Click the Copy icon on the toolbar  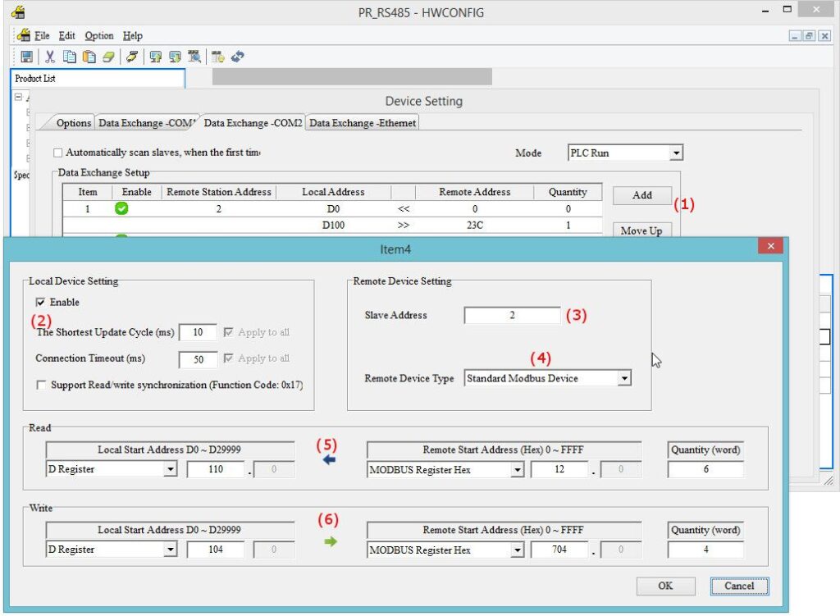pyautogui.click(x=69, y=57)
